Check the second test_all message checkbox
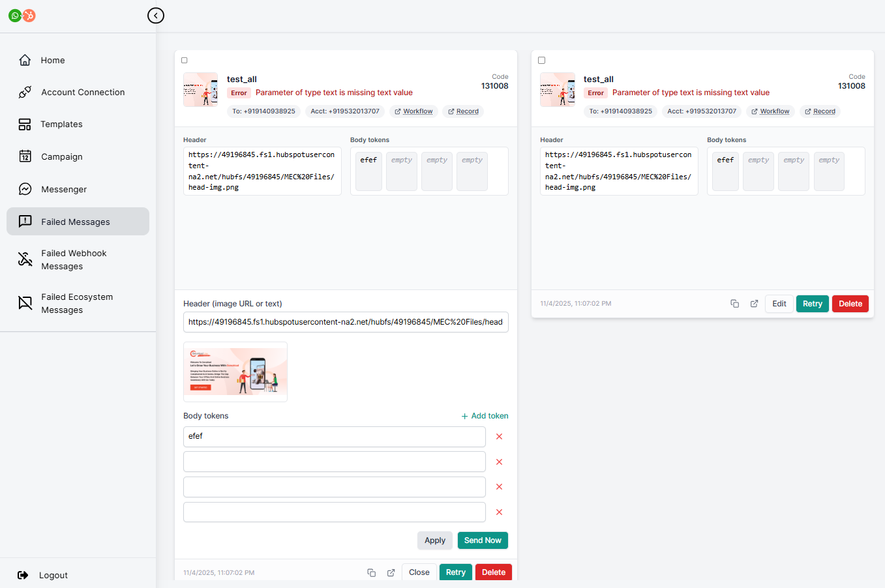Screen dimensions: 885x588 541,61
